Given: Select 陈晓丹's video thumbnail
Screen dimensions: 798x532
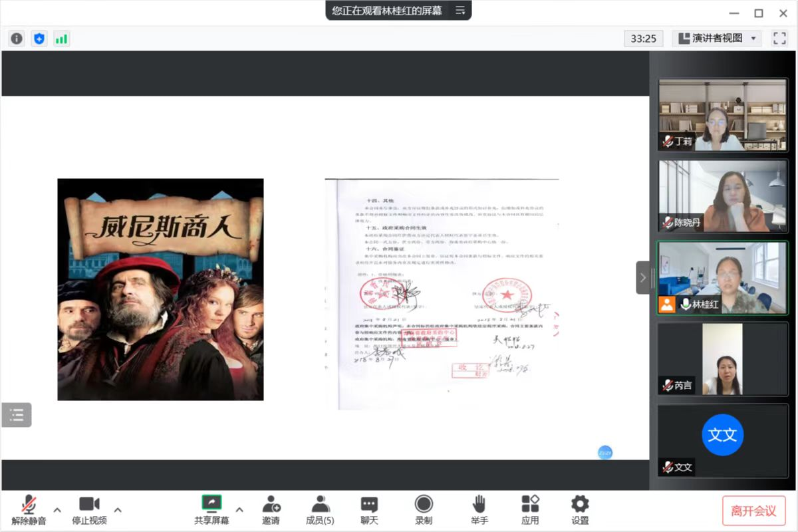Looking at the screenshot, I should [x=722, y=196].
